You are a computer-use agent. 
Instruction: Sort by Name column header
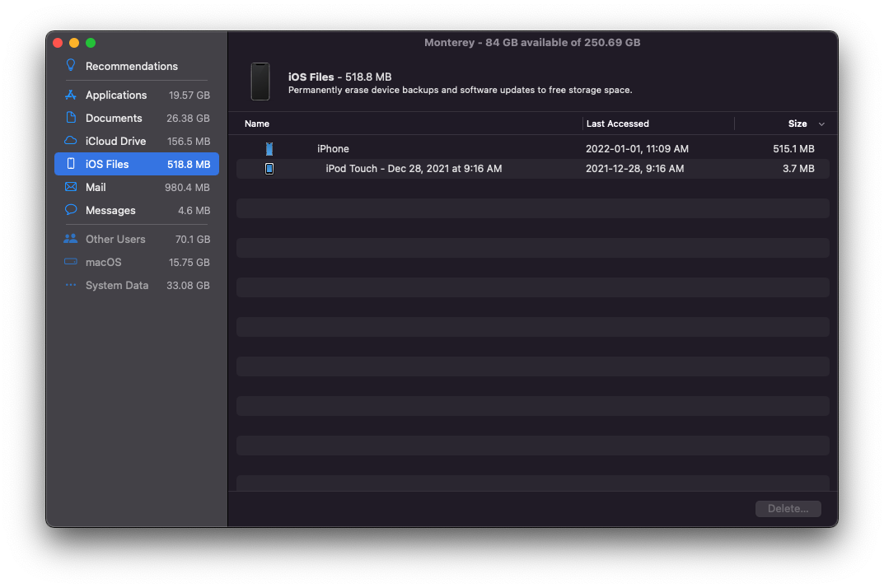pyautogui.click(x=256, y=124)
